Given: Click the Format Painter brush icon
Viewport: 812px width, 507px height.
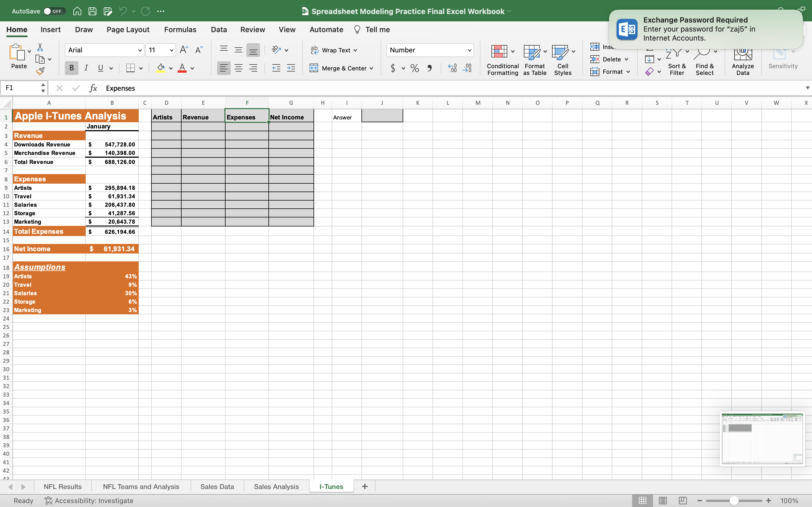Looking at the screenshot, I should [40, 71].
